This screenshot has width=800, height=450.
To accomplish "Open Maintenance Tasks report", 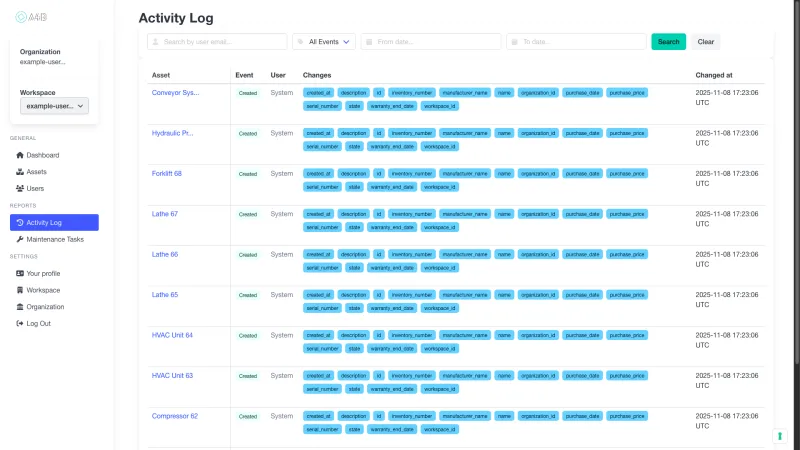I will coord(54,239).
